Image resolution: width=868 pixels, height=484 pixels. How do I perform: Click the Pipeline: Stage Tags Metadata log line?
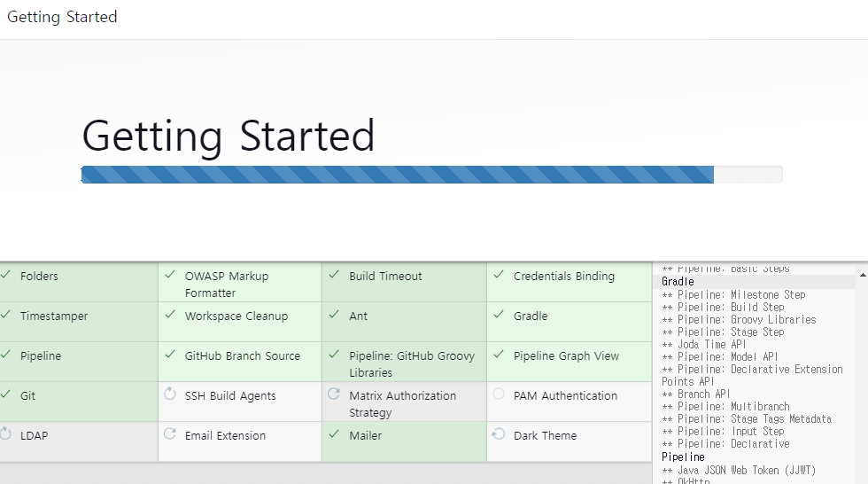click(x=747, y=418)
